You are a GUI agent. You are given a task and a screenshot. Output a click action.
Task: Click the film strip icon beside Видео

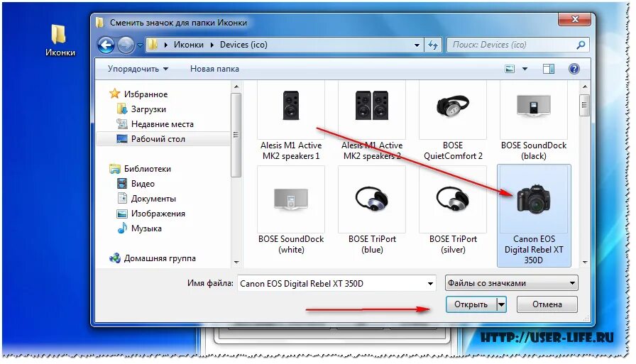tap(121, 184)
